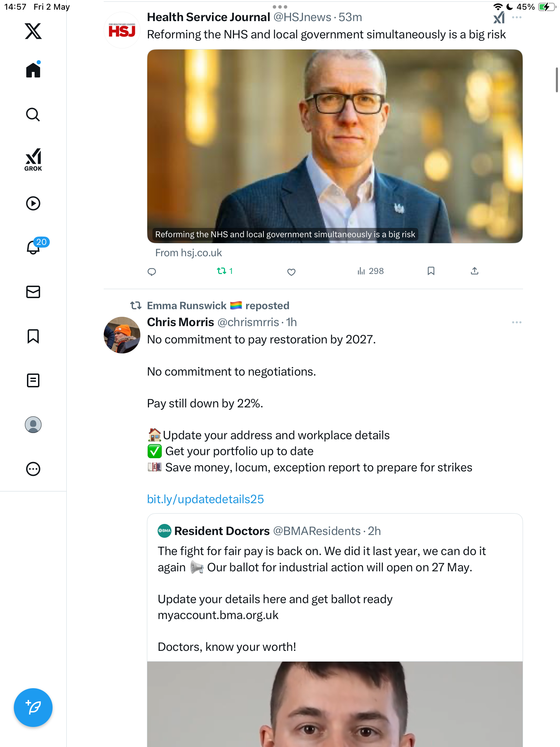
Task: Open Lists icon in sidebar
Action: click(x=33, y=380)
